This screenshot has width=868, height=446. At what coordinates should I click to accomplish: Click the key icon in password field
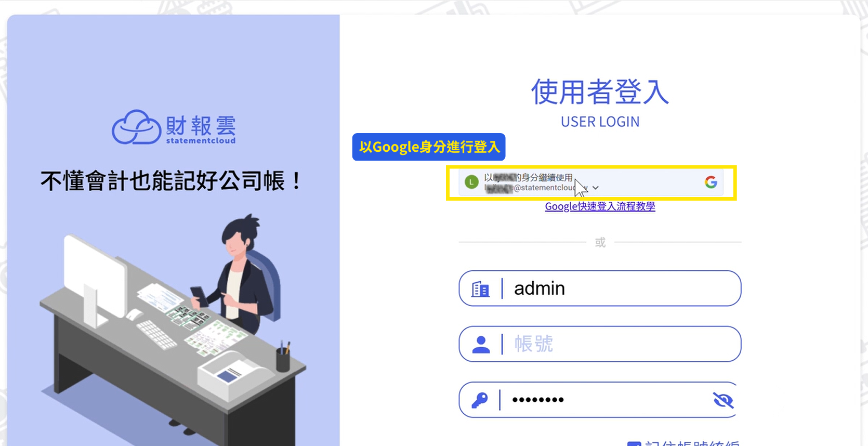point(480,400)
